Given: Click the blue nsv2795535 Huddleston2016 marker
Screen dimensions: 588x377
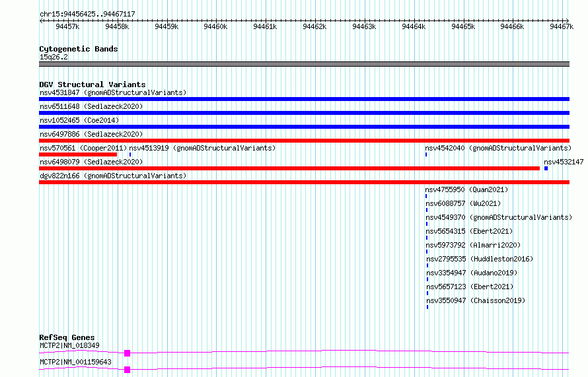Looking at the screenshot, I should point(427,265).
